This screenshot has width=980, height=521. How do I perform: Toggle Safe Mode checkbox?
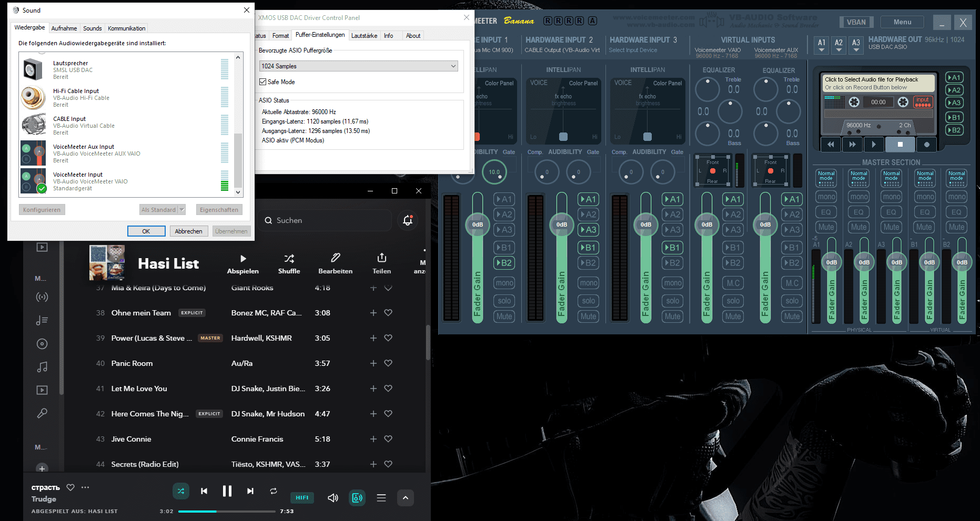pos(263,82)
